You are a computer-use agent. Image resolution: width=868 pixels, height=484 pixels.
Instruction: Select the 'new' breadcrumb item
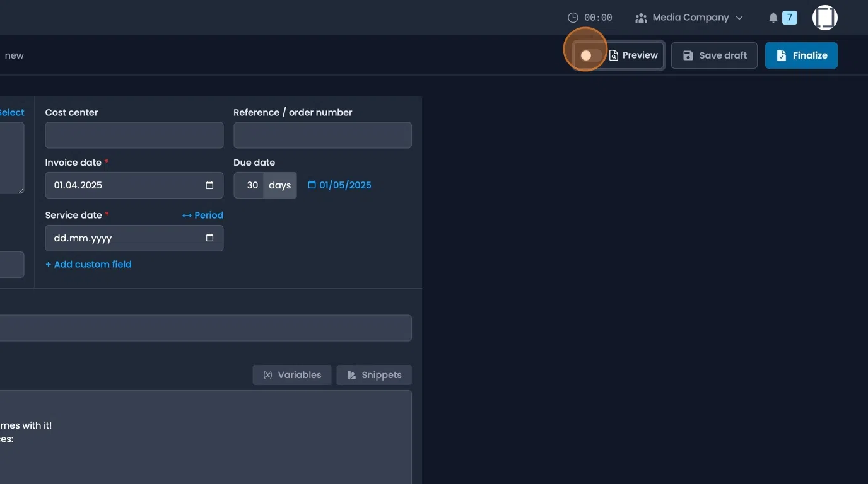[x=14, y=55]
